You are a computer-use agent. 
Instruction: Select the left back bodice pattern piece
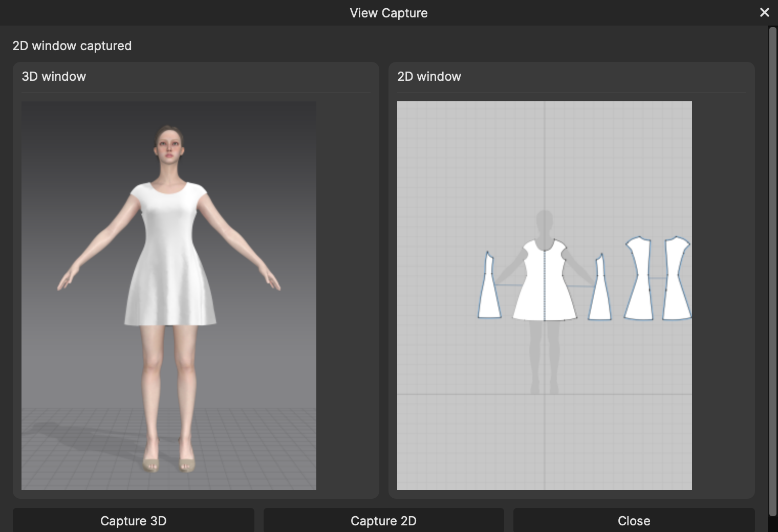coord(639,279)
